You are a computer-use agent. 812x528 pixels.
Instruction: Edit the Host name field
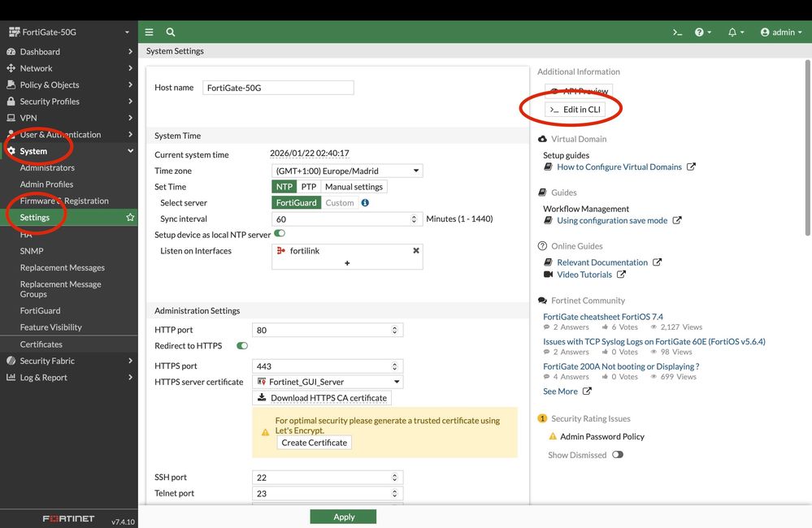click(278, 88)
